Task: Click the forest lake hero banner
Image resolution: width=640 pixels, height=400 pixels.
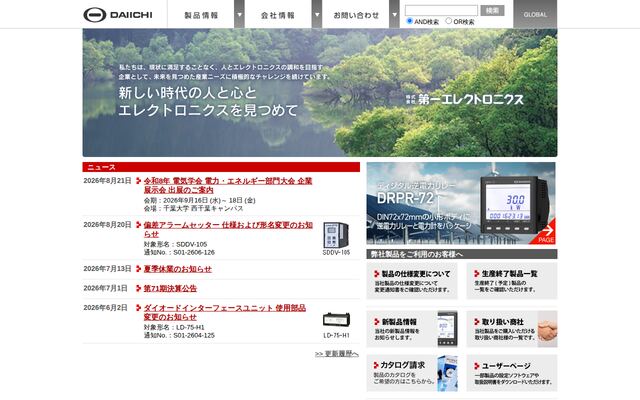Action: pos(320,93)
